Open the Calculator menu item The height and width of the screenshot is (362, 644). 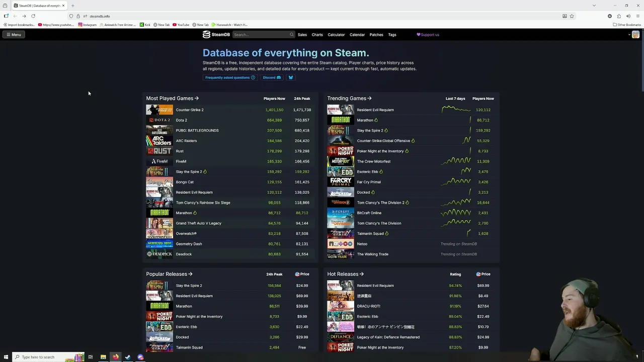(x=336, y=35)
